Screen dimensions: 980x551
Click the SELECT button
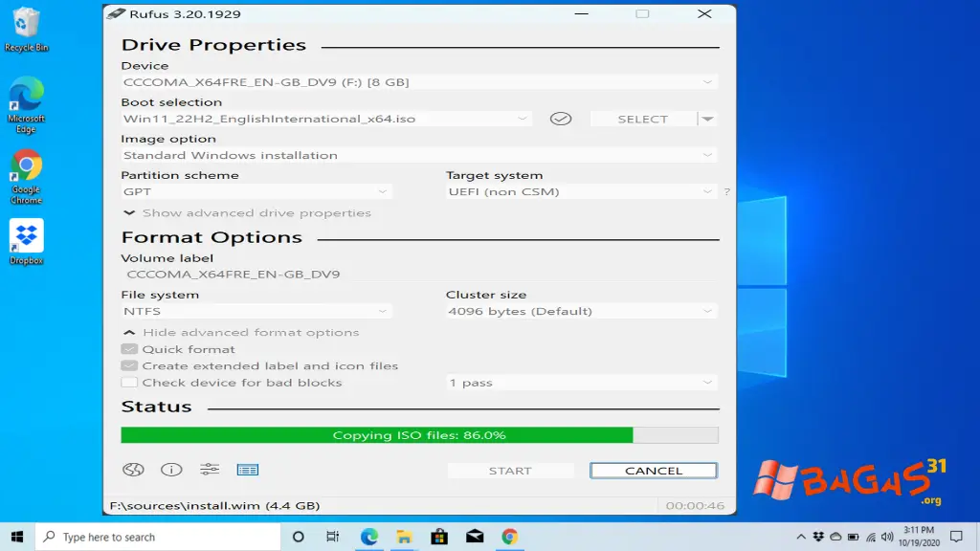643,119
